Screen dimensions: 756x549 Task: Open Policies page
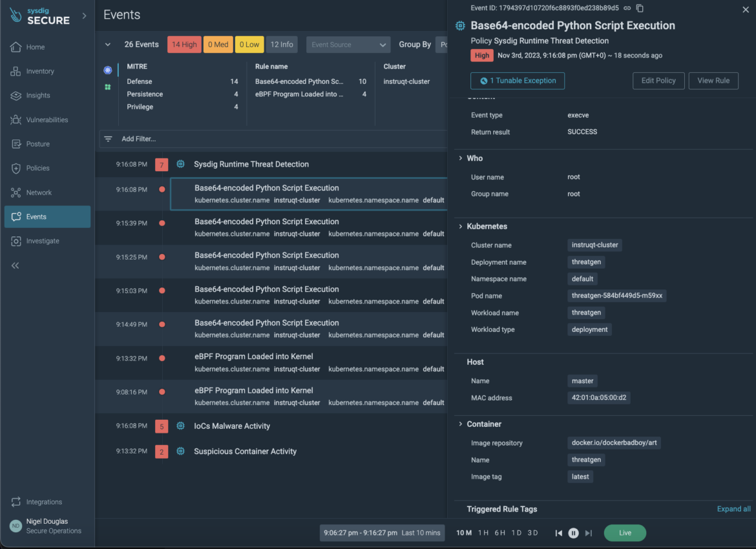coord(47,168)
